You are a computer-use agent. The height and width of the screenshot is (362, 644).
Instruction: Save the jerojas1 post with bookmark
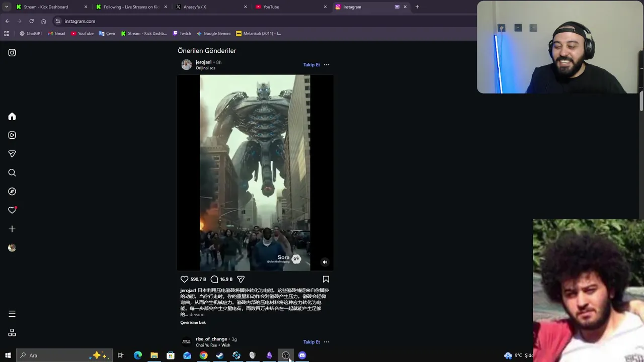tap(326, 279)
